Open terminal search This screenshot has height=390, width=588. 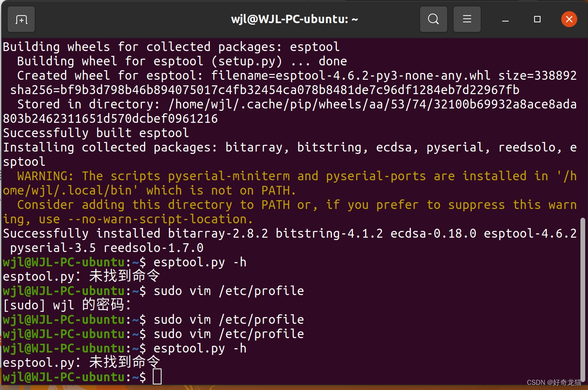coord(433,19)
